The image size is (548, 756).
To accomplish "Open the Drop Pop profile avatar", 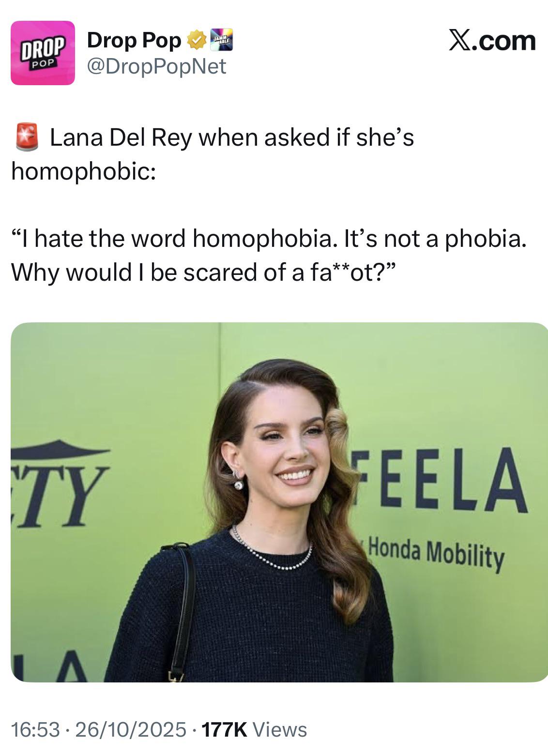I will coord(43,53).
